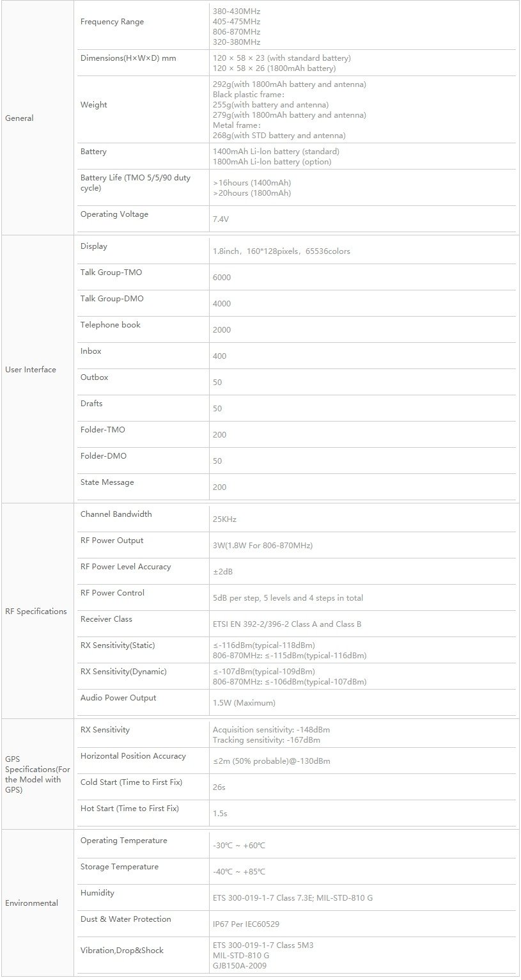Click the 806-870MHz frequency value
The height and width of the screenshot is (980, 521).
236,32
